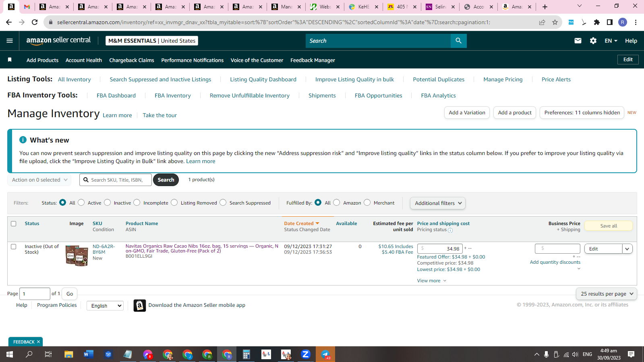Click the 34.98 price input field
The width and height of the screenshot is (644, 362).
(440, 249)
